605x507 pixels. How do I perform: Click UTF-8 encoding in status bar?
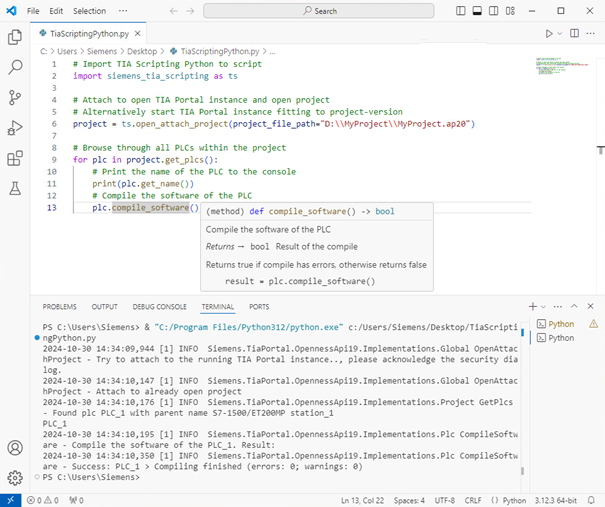(x=444, y=500)
